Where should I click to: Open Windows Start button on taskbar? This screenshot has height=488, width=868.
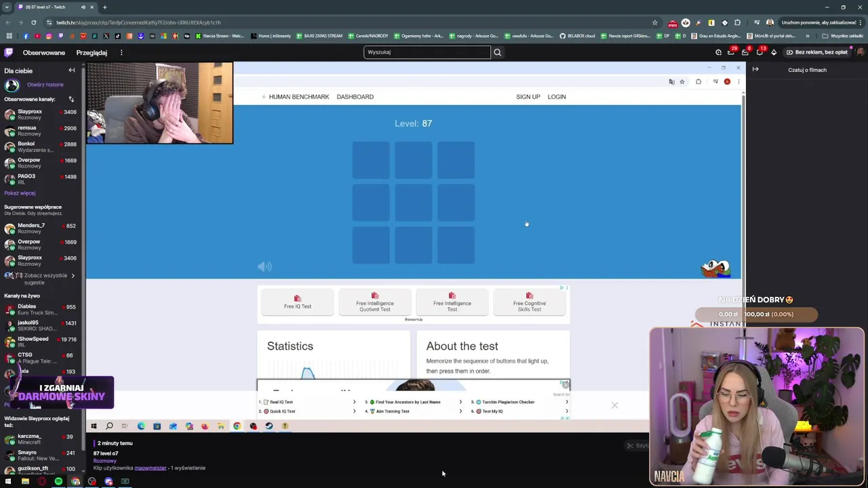point(8,481)
